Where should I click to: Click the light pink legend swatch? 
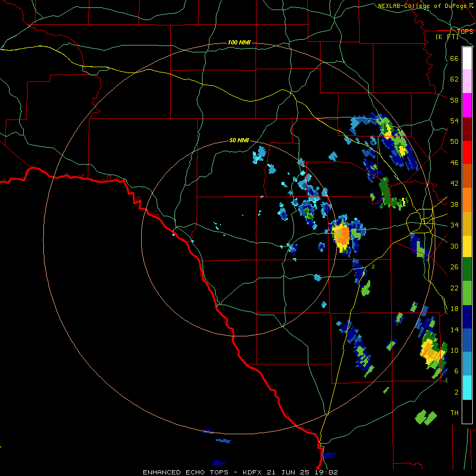tap(467, 81)
